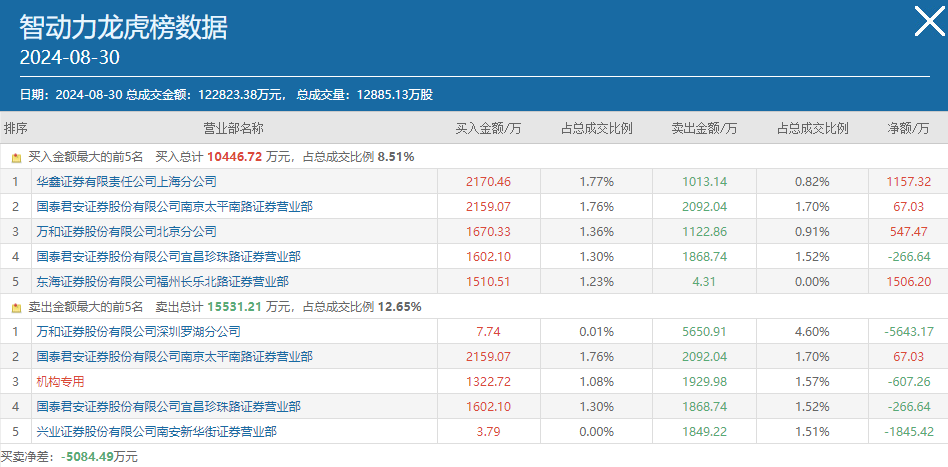The width and height of the screenshot is (948, 467).
Task: Click the red 机构专用 entry
Action: (x=60, y=382)
